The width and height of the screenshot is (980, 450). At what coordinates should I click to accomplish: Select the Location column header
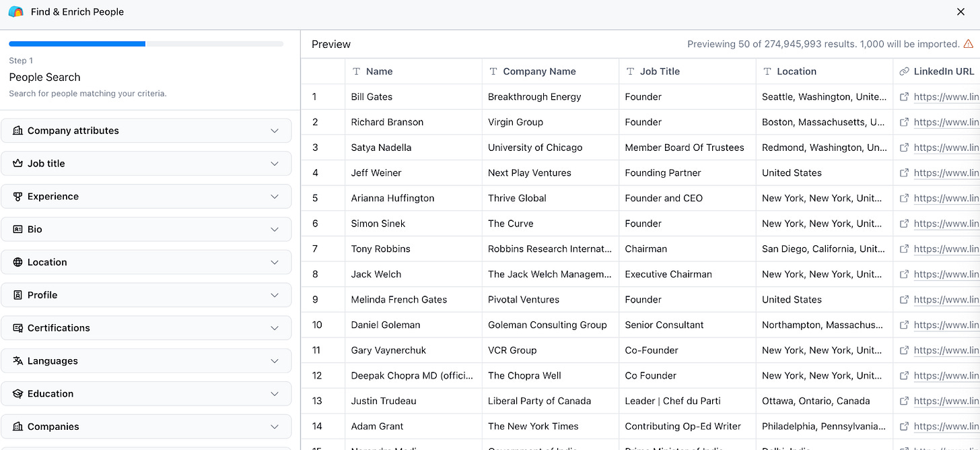click(x=825, y=71)
